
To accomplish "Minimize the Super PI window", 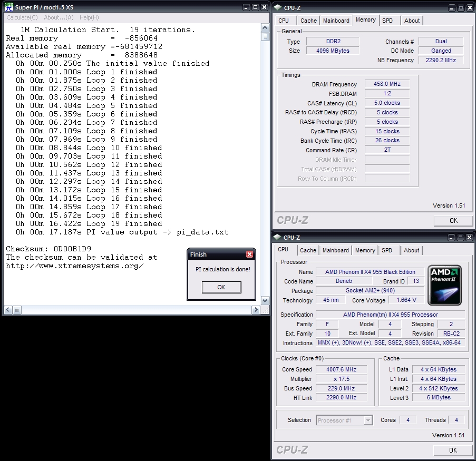I will pyautogui.click(x=246, y=7).
